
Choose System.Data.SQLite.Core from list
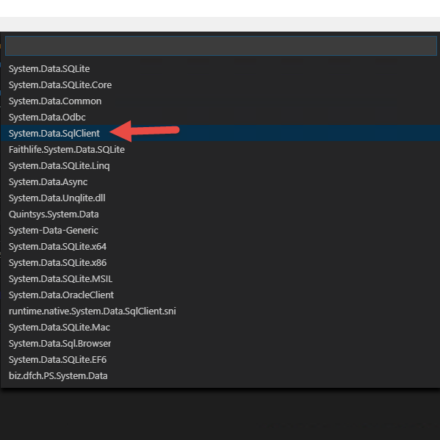click(220, 85)
